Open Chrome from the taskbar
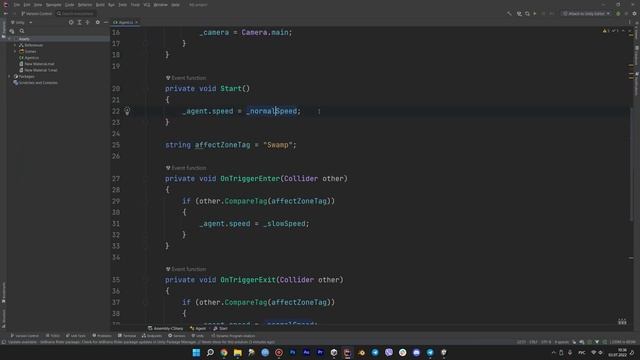 point(224,353)
